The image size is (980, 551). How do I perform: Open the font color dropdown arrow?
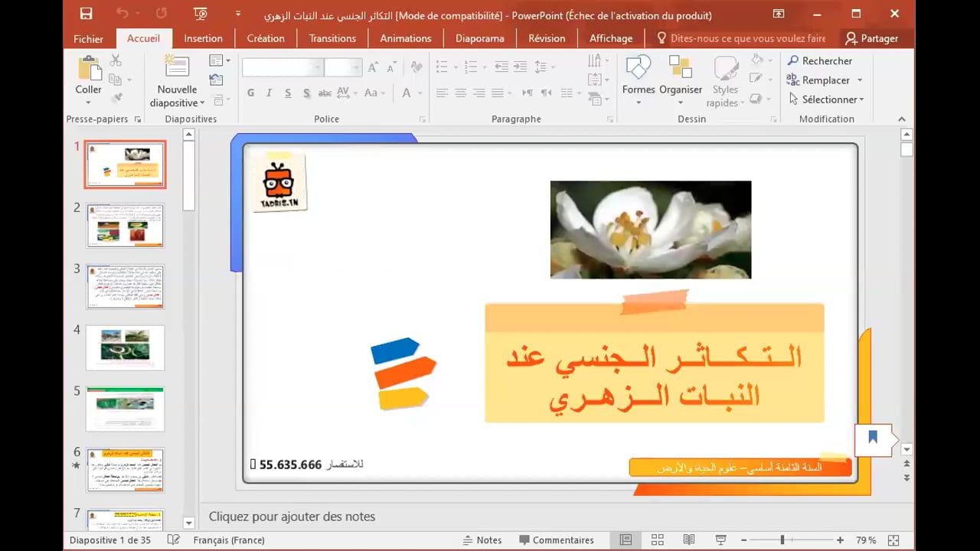[x=420, y=93]
